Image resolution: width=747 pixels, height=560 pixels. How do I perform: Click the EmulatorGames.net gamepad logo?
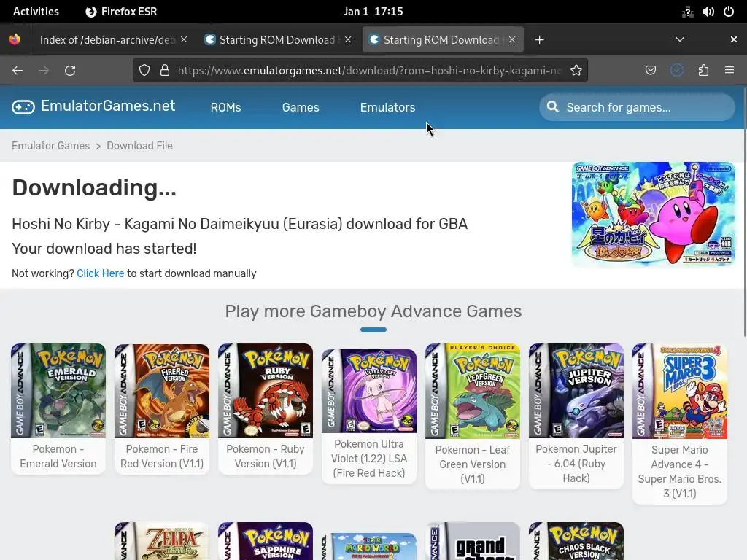click(23, 107)
